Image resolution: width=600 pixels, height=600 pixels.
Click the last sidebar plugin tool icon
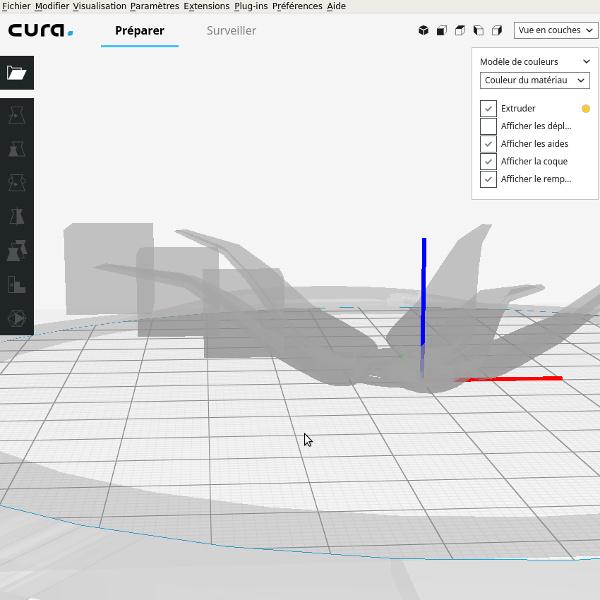[x=16, y=318]
